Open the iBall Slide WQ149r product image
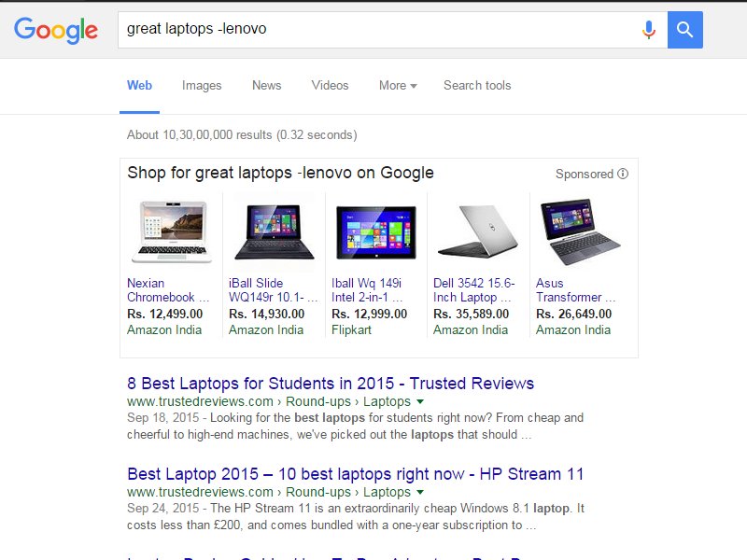The image size is (747, 560). click(275, 231)
